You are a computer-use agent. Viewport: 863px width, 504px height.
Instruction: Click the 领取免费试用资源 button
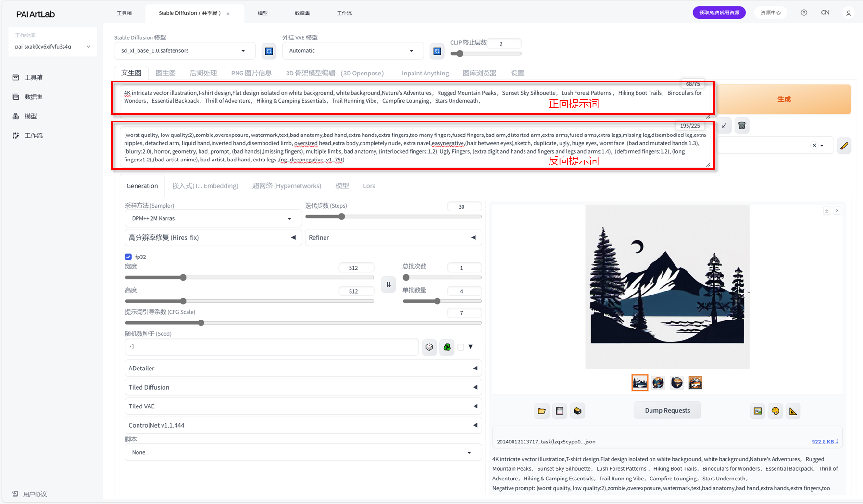coord(719,12)
